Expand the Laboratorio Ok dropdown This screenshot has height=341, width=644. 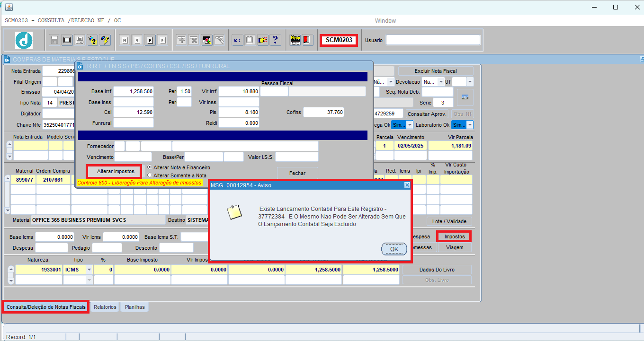pyautogui.click(x=462, y=125)
